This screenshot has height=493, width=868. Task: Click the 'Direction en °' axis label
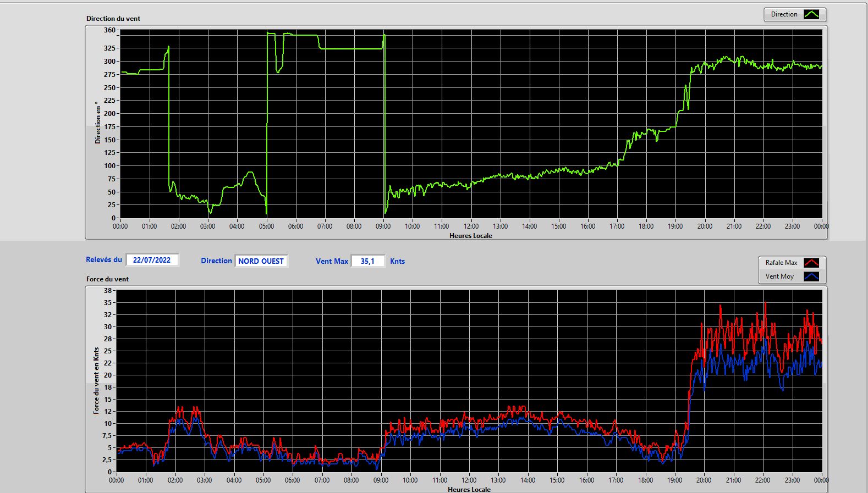[98, 123]
